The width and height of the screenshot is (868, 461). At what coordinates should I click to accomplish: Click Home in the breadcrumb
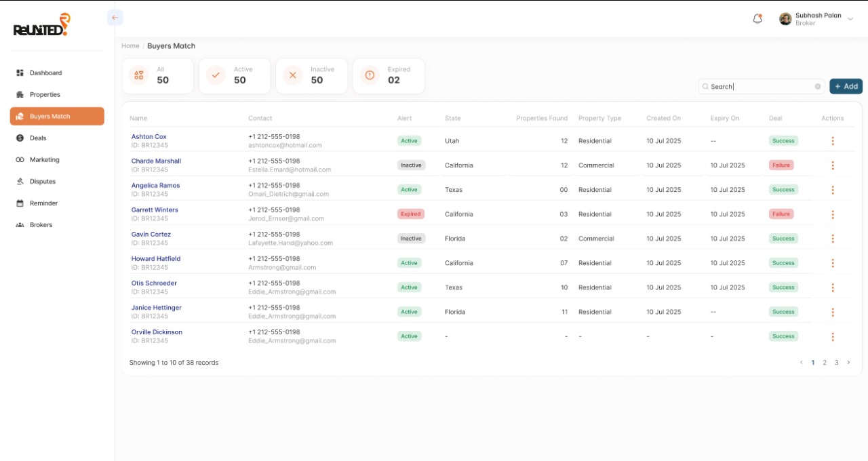coord(130,46)
